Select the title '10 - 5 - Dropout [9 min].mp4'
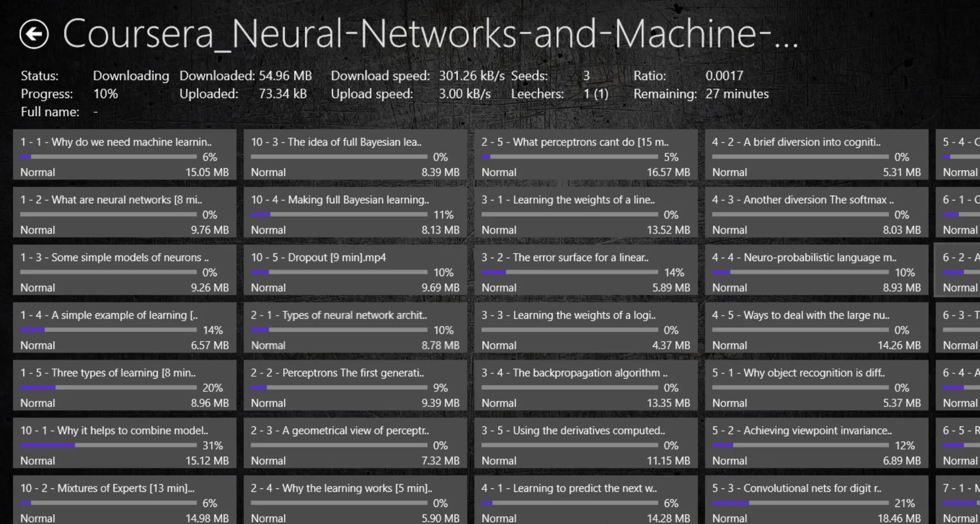Viewport: 980px width, 524px height. [318, 258]
